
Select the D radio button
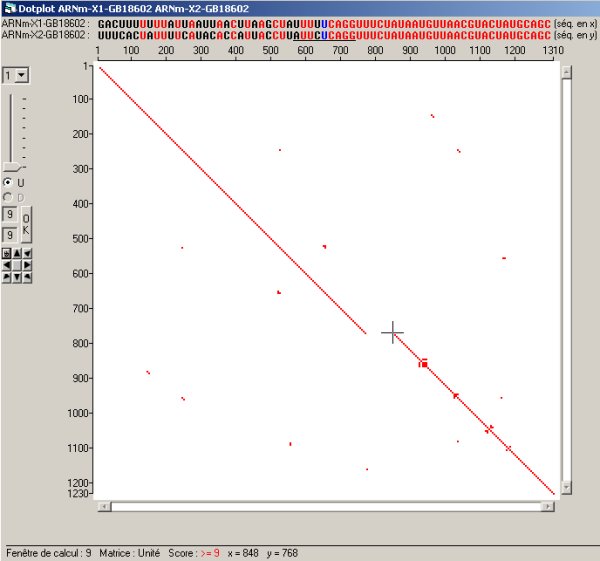coord(8,197)
